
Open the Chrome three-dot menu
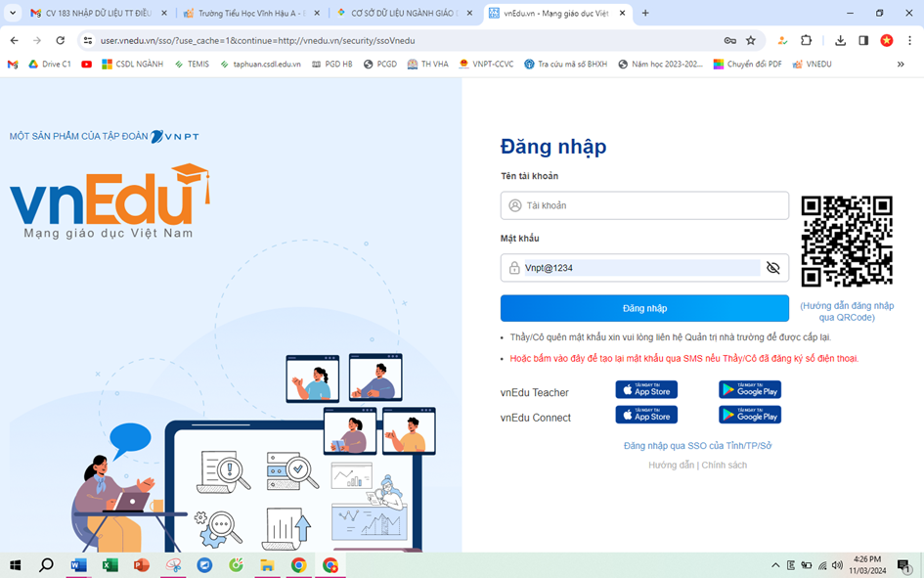[910, 40]
